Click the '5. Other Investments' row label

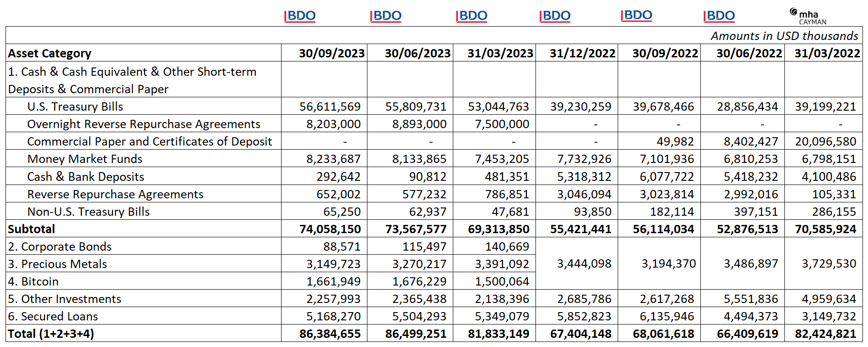coord(64,299)
